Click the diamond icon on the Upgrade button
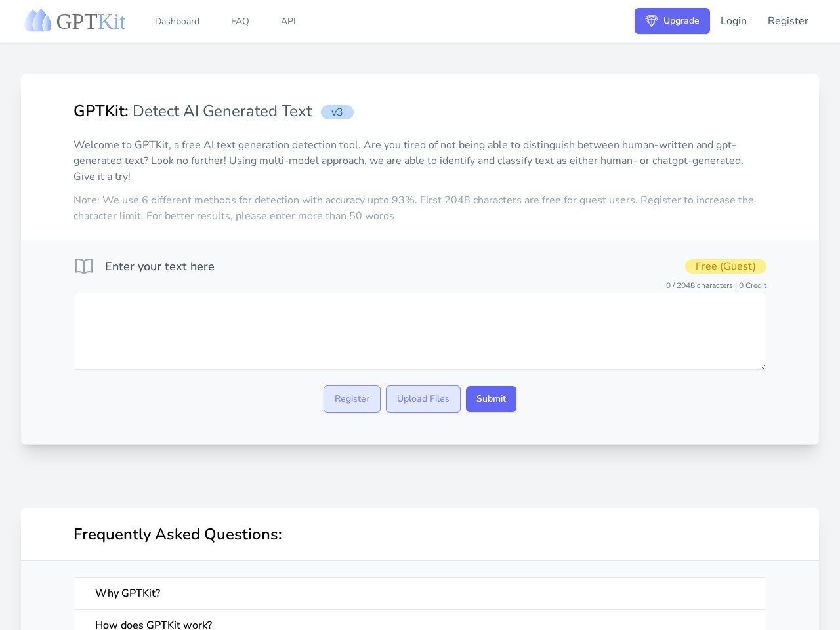840x630 pixels. click(x=652, y=21)
